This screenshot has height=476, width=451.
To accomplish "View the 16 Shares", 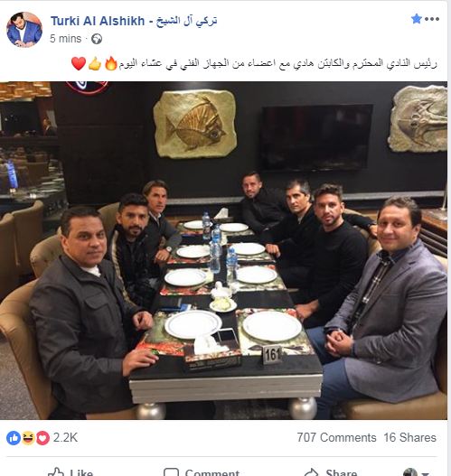I will pos(409,437).
